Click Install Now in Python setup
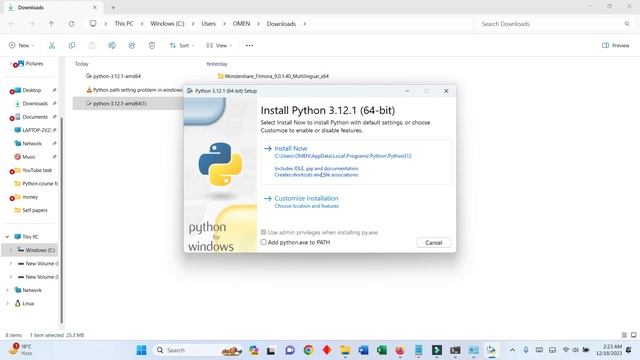The image size is (640, 360). click(x=291, y=149)
